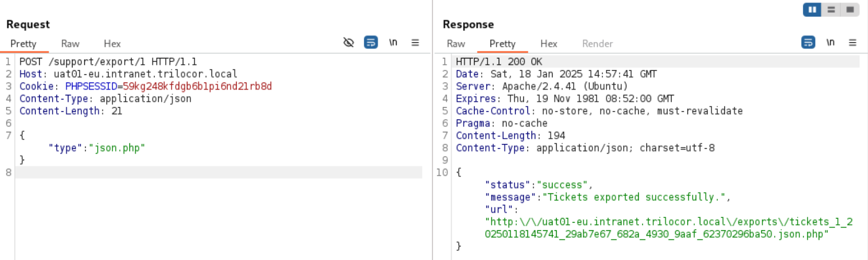The width and height of the screenshot is (868, 260).
Task: Switch Response view to Raw tab
Action: pyautogui.click(x=456, y=44)
